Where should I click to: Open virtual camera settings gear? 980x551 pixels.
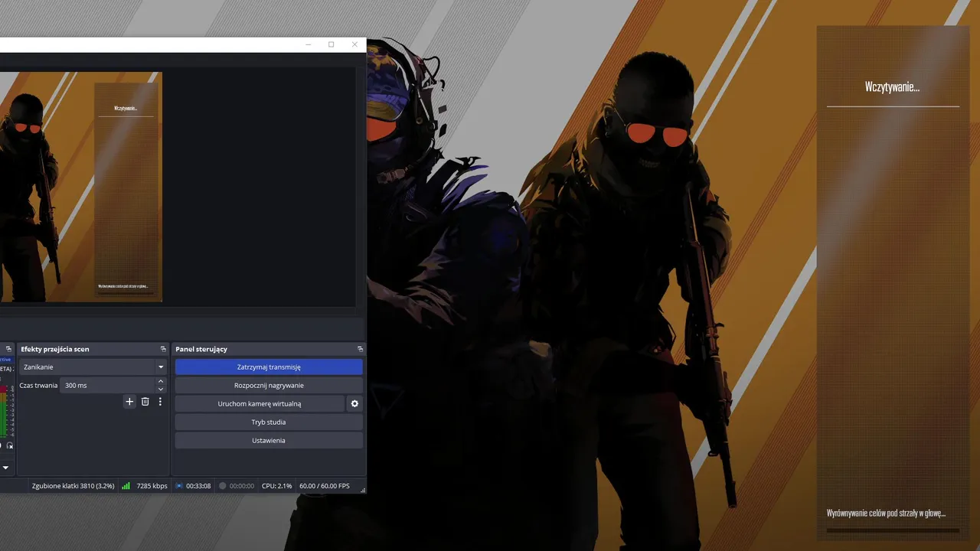tap(354, 403)
